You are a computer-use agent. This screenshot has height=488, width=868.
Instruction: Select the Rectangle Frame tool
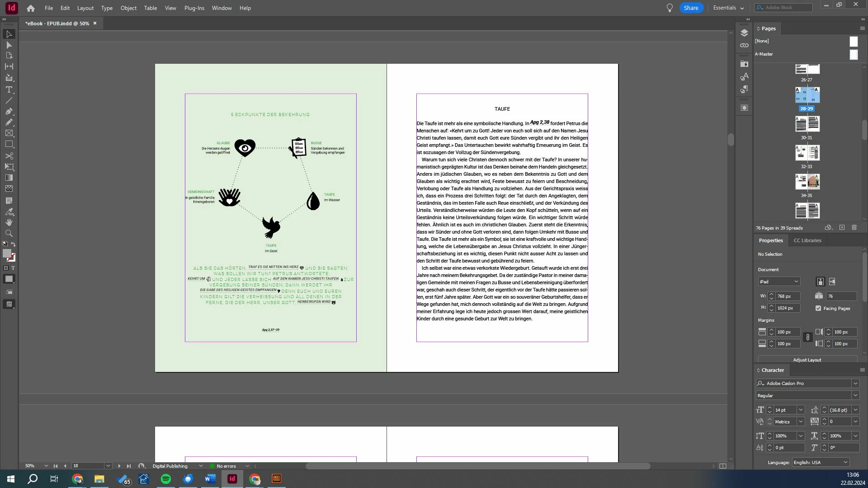[x=9, y=133]
